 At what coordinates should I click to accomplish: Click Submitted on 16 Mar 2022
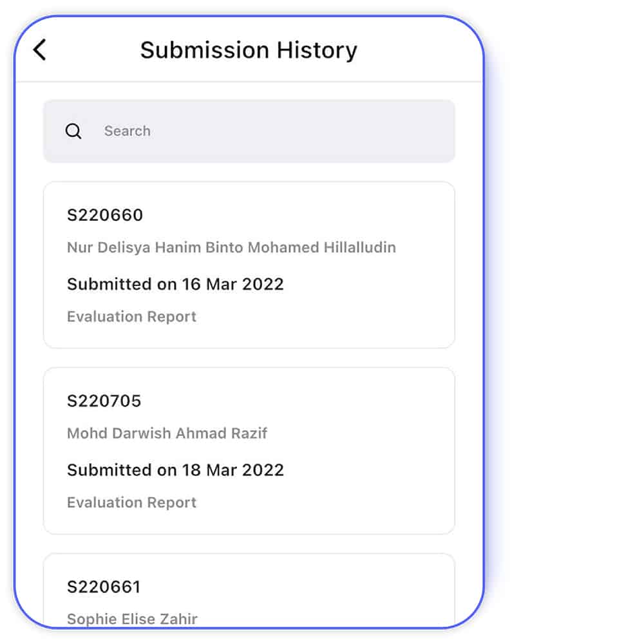click(x=175, y=284)
